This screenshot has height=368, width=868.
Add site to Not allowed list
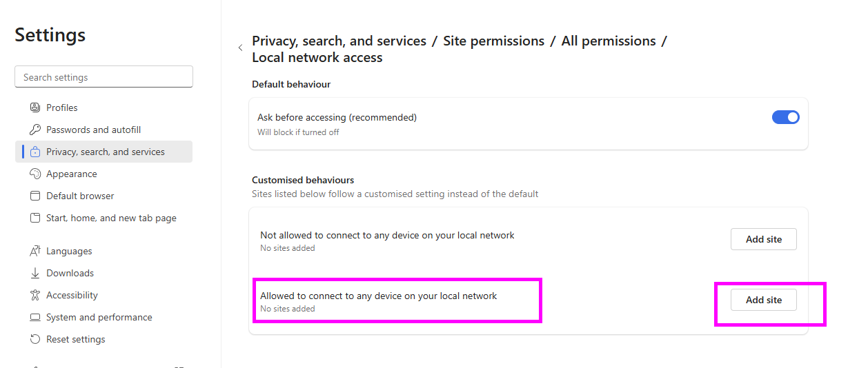coord(763,239)
